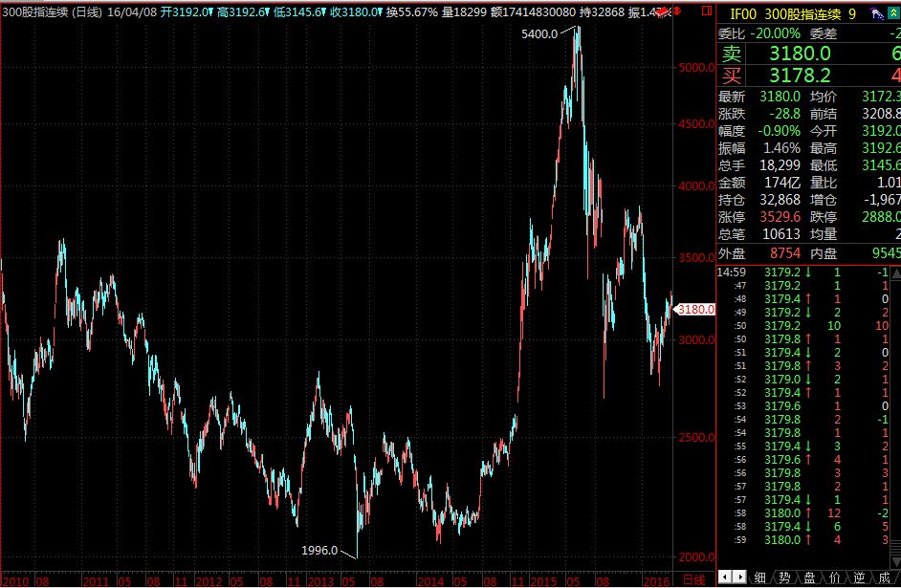901x588 pixels.
Task: Click the green double-chevron up icon
Action: [x=893, y=14]
